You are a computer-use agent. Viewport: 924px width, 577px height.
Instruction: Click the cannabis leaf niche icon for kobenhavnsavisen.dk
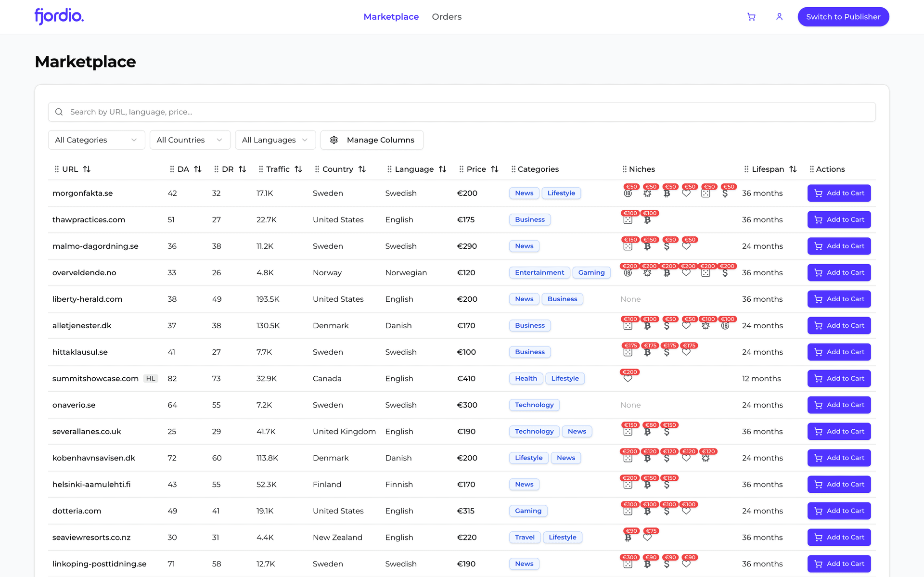706,459
